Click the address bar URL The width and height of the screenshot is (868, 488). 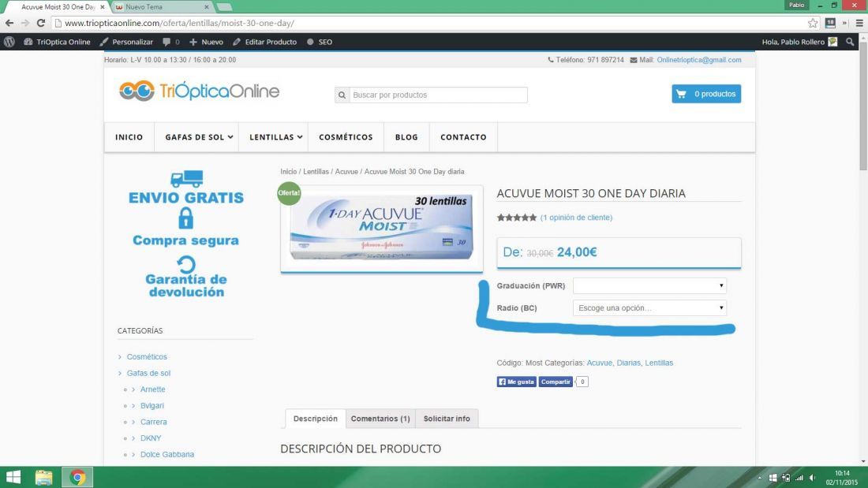(x=179, y=23)
